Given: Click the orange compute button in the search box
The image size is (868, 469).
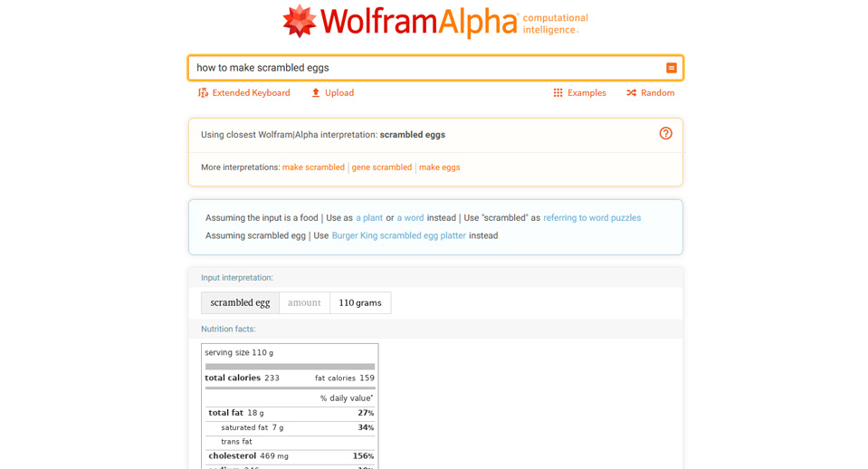Looking at the screenshot, I should coord(671,68).
